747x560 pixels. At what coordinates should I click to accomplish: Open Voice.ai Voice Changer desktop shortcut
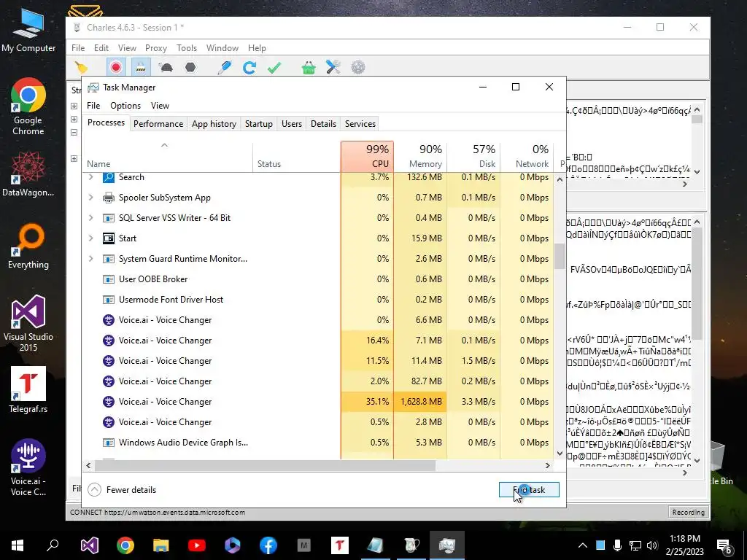pyautogui.click(x=28, y=467)
